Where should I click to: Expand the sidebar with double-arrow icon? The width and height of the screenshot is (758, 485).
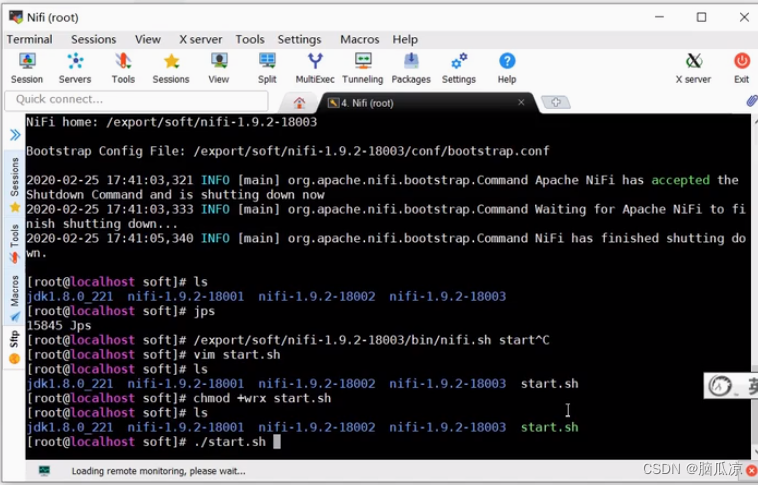click(15, 134)
